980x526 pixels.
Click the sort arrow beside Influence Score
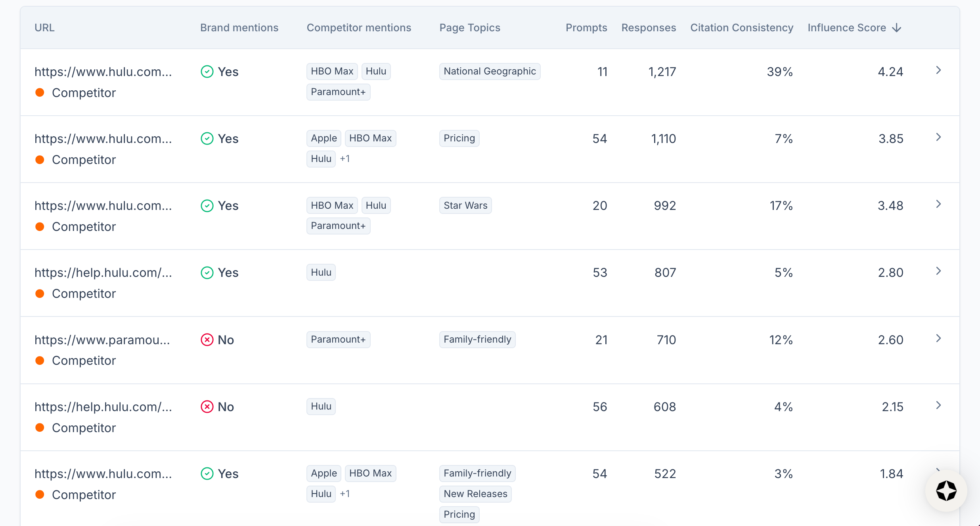point(897,28)
